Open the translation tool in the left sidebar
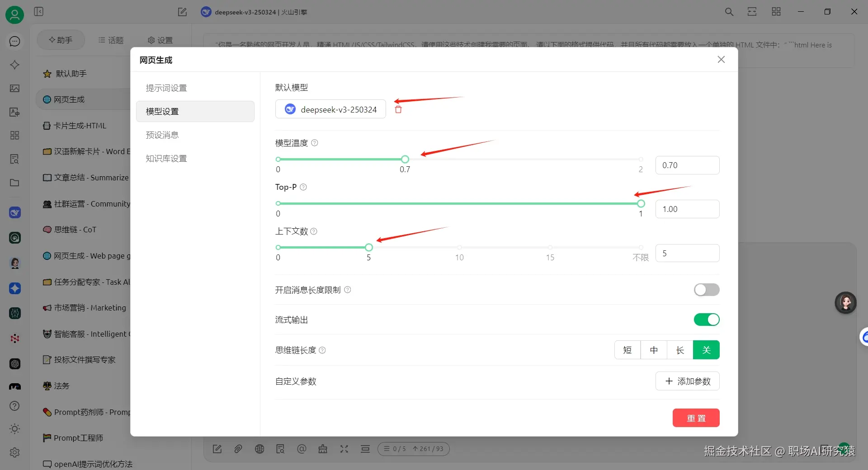 point(14,112)
